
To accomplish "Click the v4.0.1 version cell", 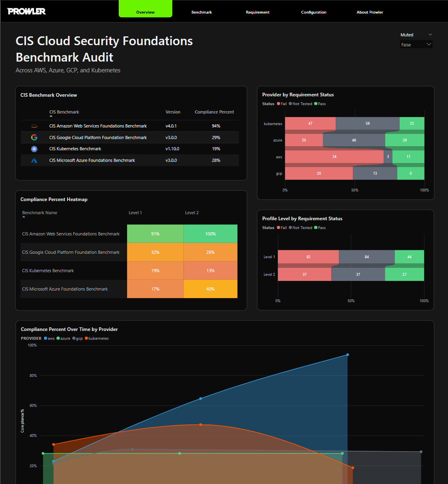I will [171, 126].
